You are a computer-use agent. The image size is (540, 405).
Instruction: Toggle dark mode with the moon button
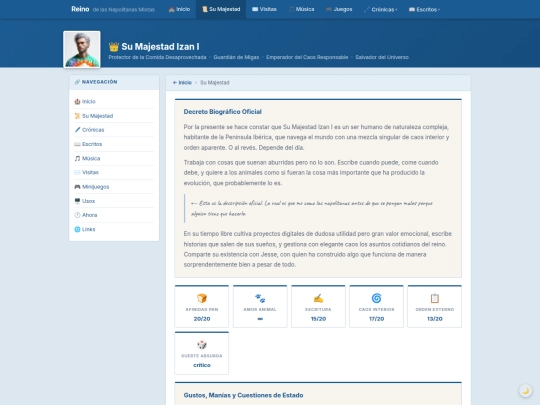pos(526,391)
